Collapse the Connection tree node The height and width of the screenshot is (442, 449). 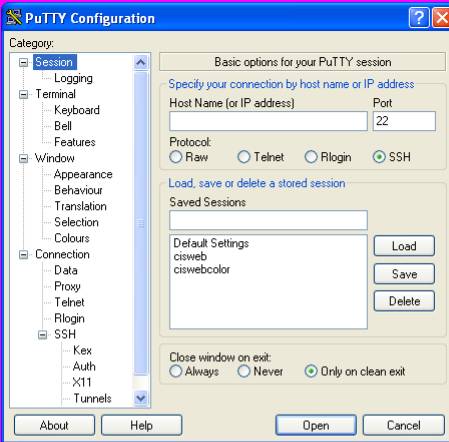pyautogui.click(x=23, y=255)
